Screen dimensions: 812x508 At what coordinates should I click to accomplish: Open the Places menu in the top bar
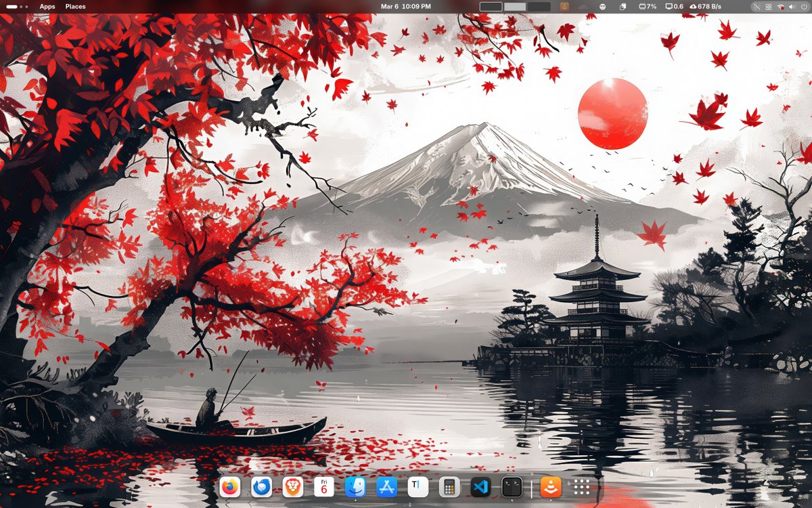click(x=75, y=6)
